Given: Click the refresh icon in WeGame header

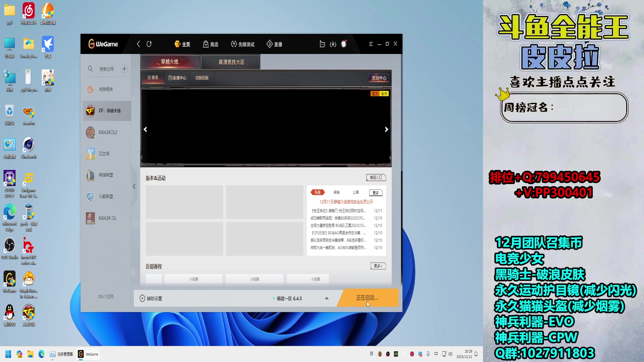Looking at the screenshot, I should point(149,44).
